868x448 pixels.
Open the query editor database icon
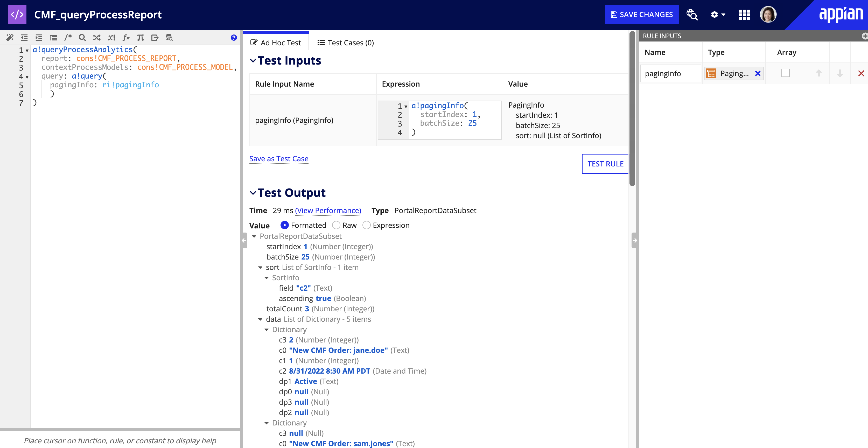[170, 37]
